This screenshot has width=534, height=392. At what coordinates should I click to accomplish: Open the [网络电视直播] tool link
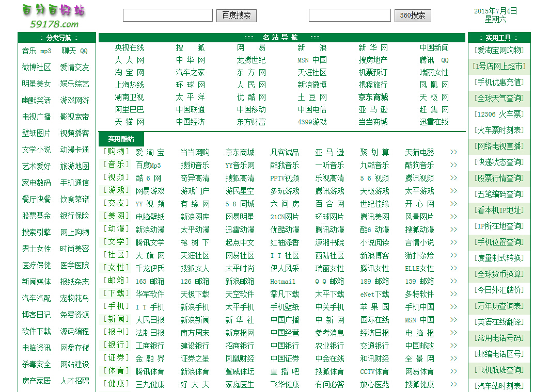[499, 146]
